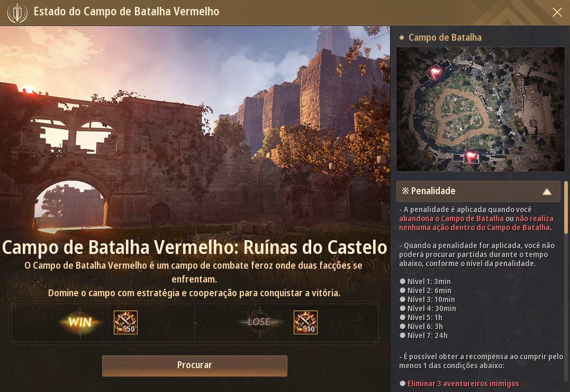Click the Penalidade header bar

478,192
